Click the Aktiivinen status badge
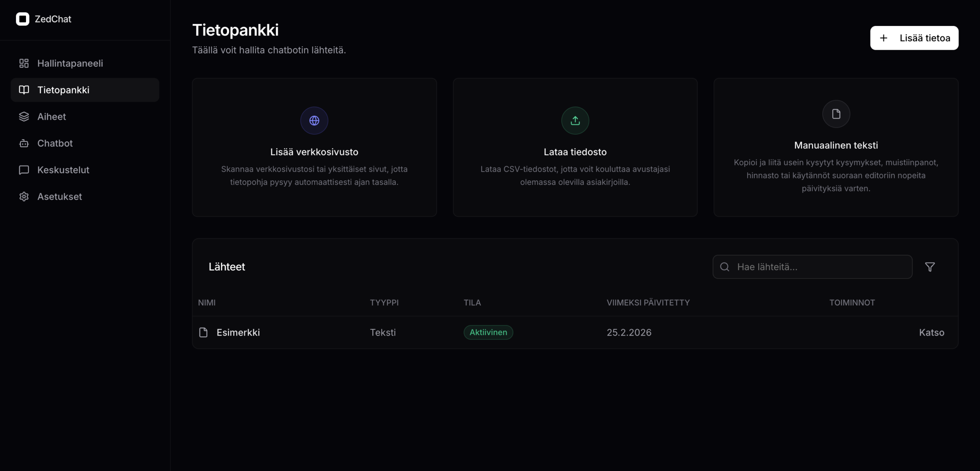 coord(488,332)
